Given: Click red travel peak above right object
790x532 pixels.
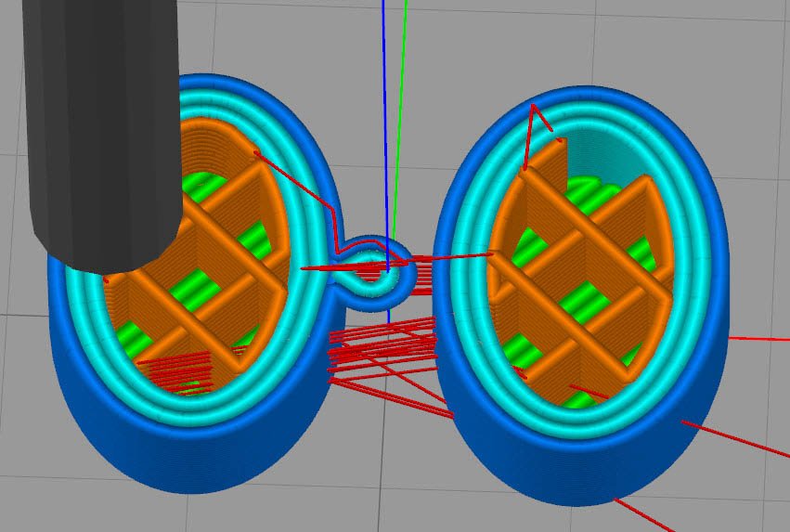Looking at the screenshot, I should [534, 108].
